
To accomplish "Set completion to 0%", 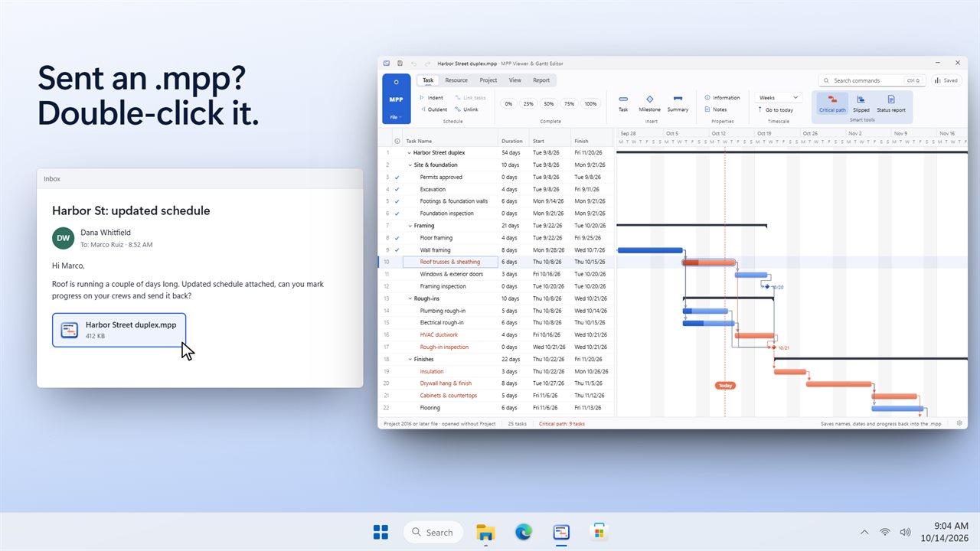I will pyautogui.click(x=508, y=104).
